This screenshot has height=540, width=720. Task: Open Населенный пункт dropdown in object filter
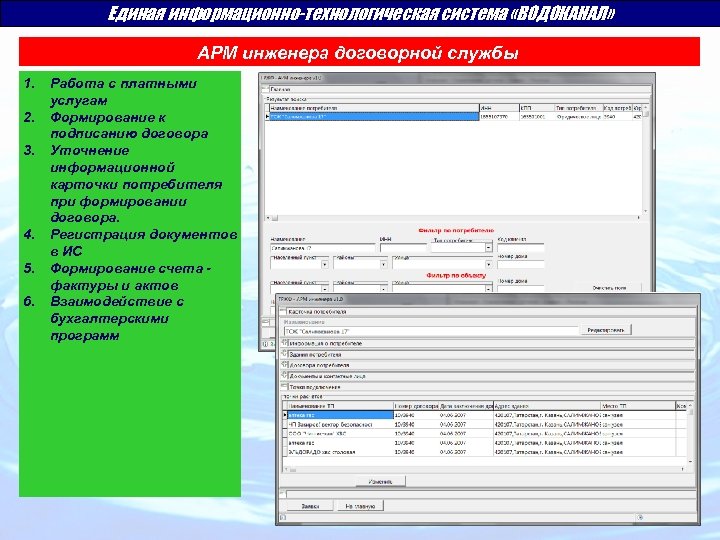(325, 289)
